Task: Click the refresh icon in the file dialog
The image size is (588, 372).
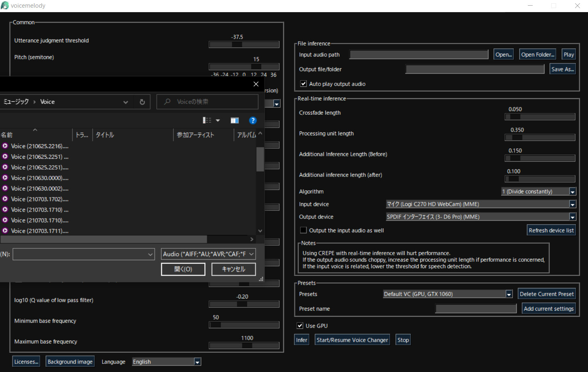Action: [x=142, y=102]
